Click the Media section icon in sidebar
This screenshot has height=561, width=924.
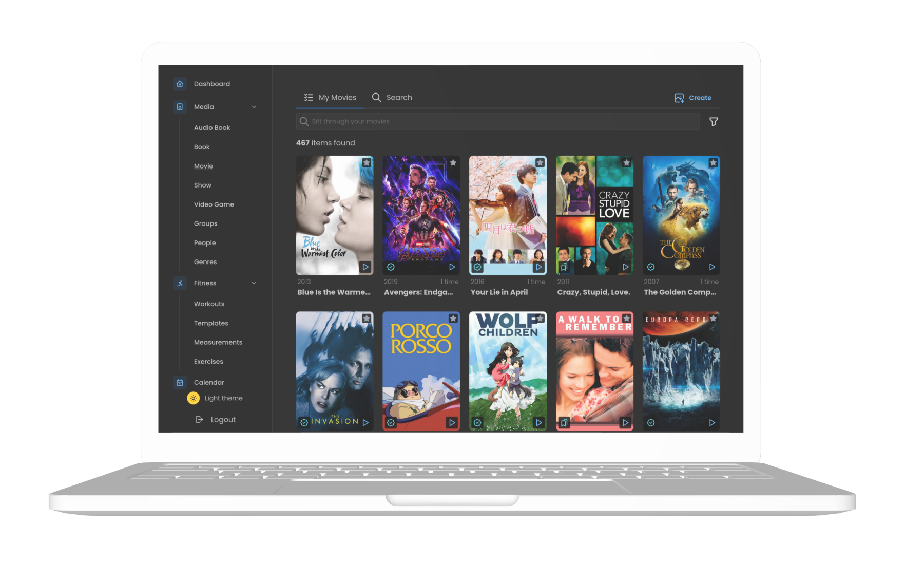click(180, 107)
